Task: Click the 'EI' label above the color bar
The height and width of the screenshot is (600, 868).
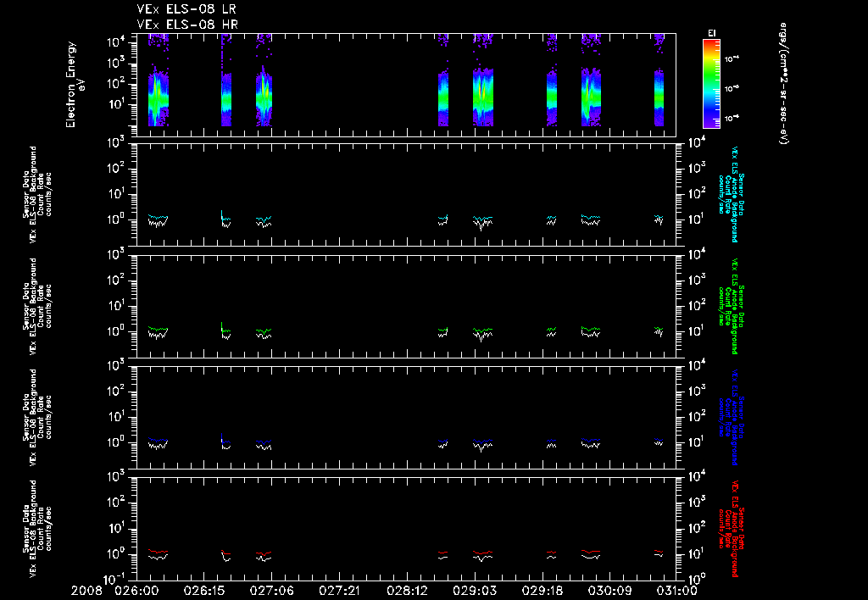Action: click(711, 34)
